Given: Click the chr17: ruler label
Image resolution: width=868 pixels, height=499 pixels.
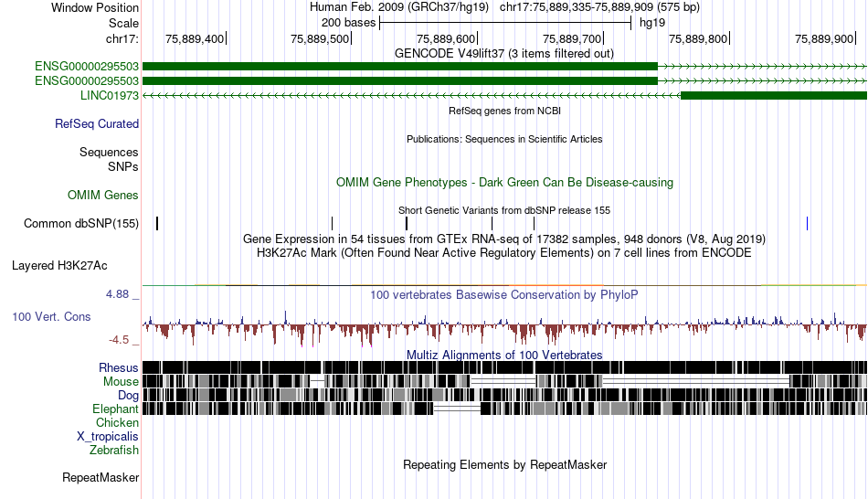Looking at the screenshot, I should click(122, 38).
